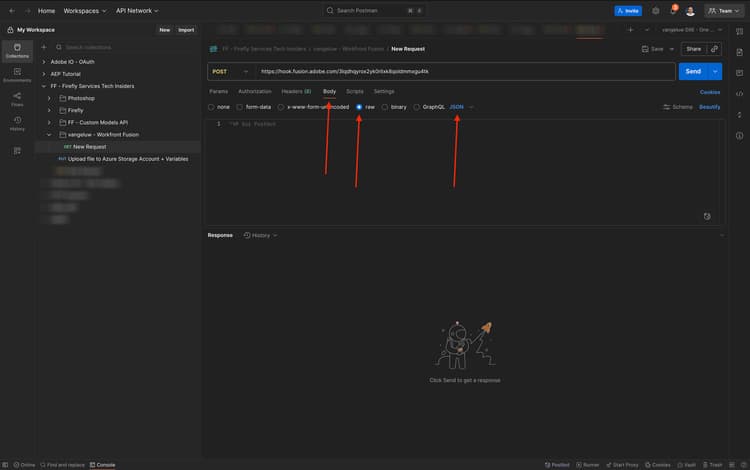This screenshot has width=750, height=470.
Task: Open the response History dropdown
Action: 260,235
